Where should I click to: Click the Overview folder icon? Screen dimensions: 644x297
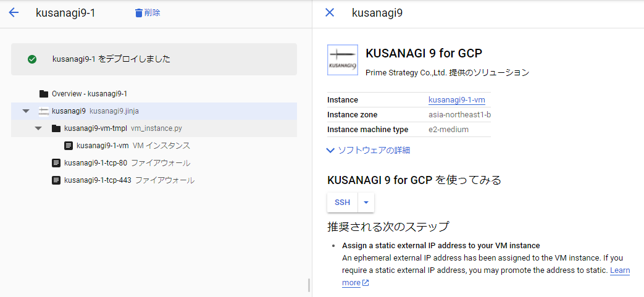coord(44,94)
